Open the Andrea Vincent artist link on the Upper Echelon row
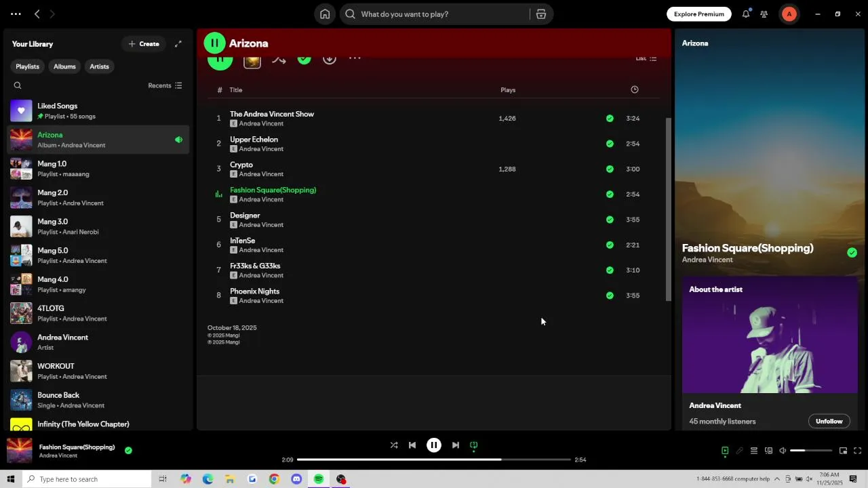Screen dimensions: 868x488 (261, 149)
